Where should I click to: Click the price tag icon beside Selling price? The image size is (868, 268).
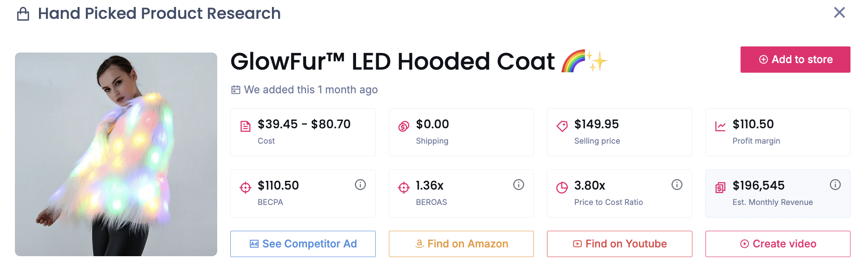coord(562,124)
